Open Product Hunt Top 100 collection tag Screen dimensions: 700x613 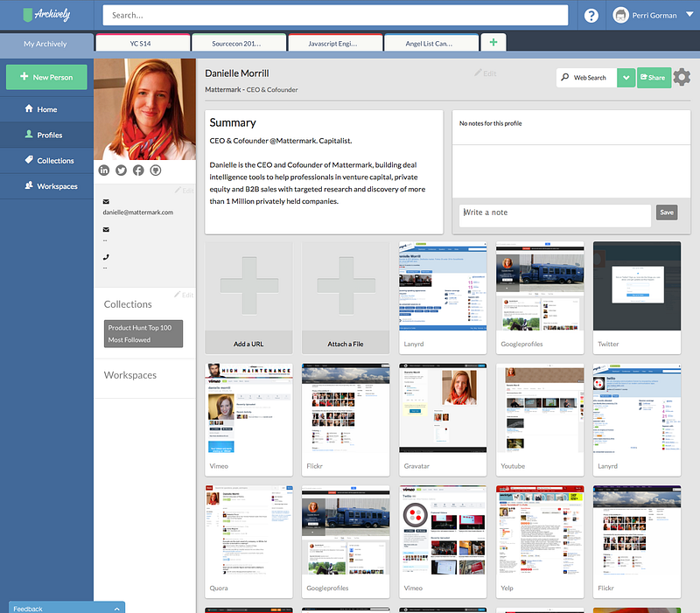143,334
